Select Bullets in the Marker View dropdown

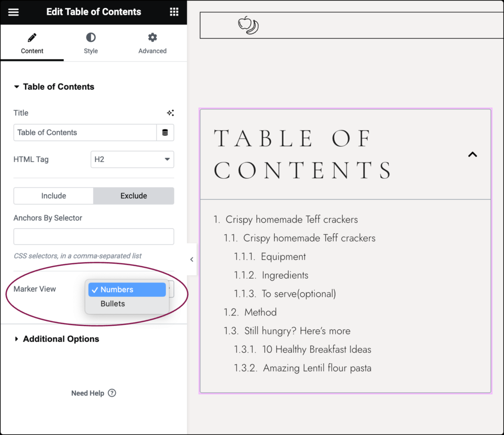point(113,304)
